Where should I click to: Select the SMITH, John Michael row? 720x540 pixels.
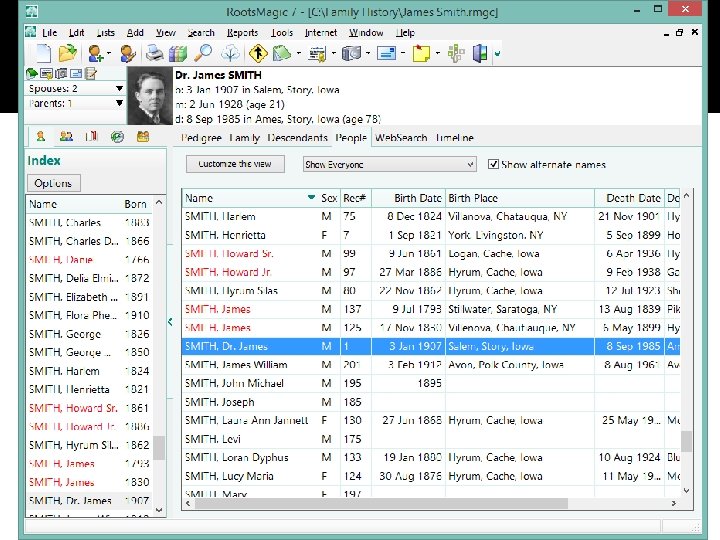(431, 383)
